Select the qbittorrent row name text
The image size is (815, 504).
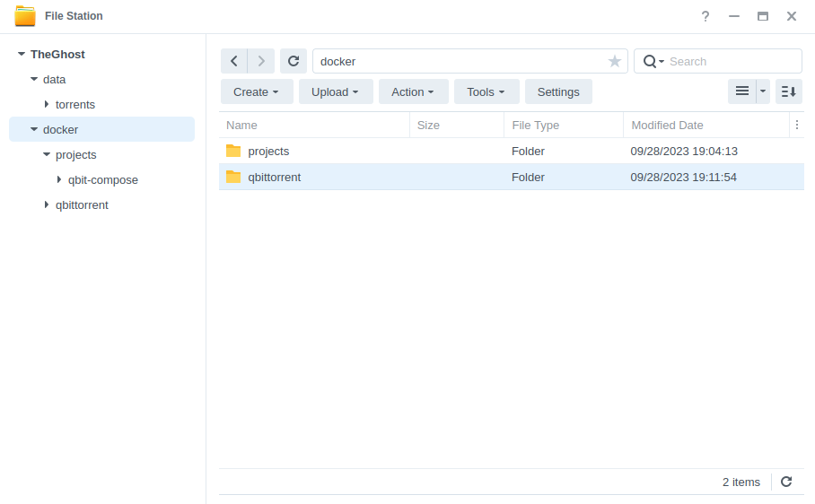[275, 177]
